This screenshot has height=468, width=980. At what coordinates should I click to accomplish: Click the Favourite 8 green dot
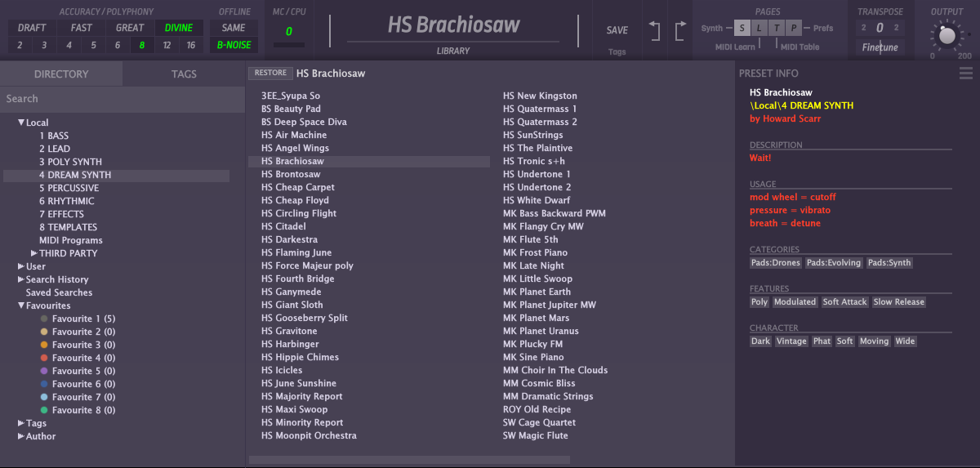click(44, 410)
